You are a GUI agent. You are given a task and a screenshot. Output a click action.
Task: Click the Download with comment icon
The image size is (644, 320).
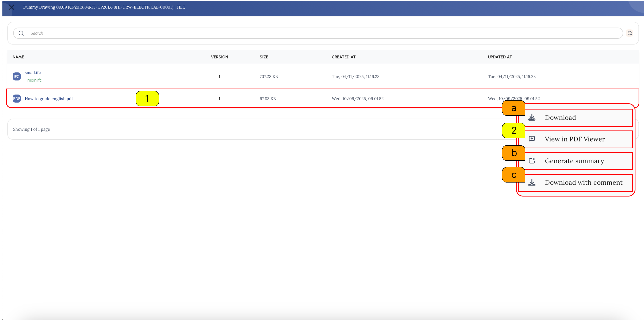[x=532, y=183]
